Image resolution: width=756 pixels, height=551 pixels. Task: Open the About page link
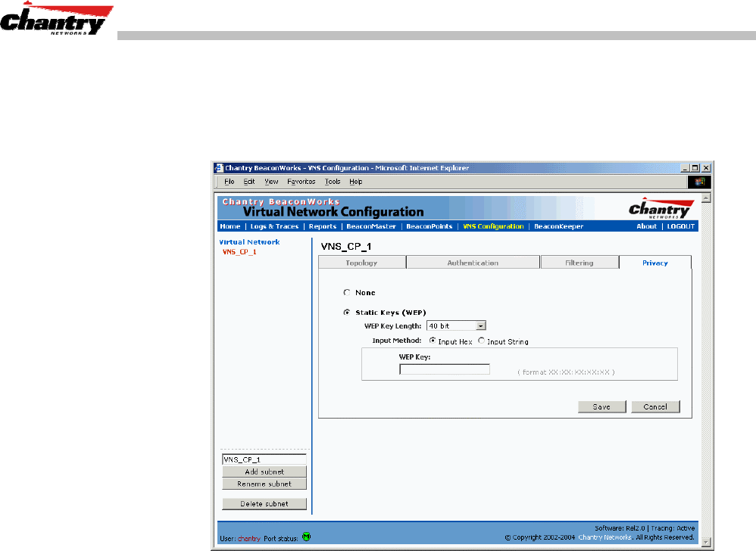coord(647,226)
